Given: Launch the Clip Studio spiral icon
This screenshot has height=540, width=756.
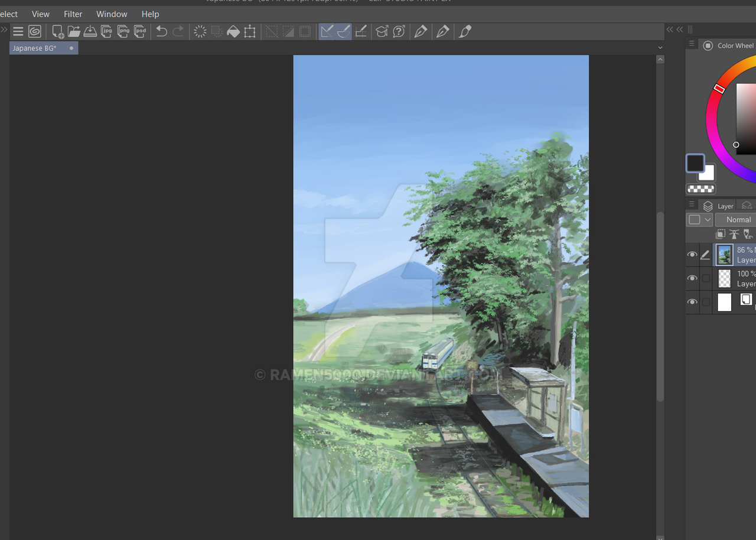Looking at the screenshot, I should [x=35, y=32].
